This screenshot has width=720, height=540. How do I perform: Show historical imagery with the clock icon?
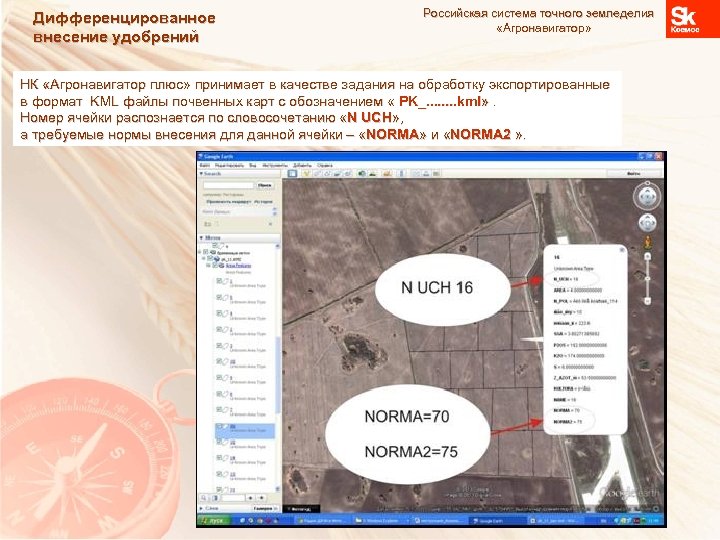(x=362, y=174)
